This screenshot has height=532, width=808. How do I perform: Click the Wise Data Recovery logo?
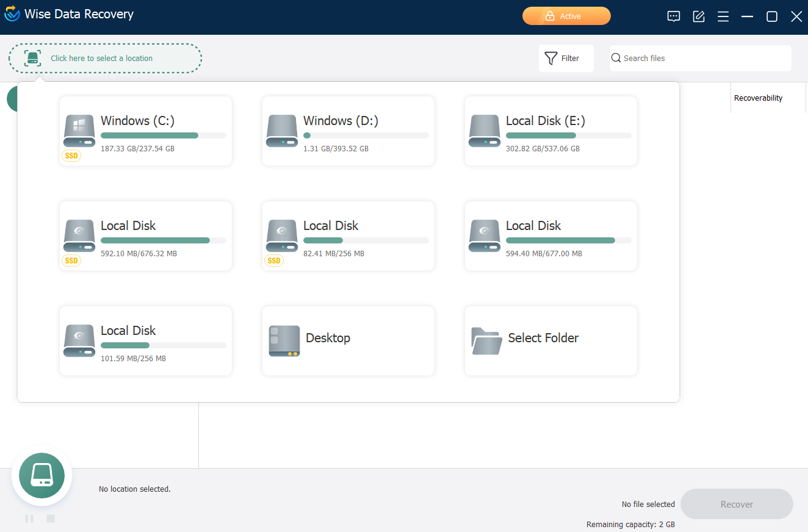[12, 13]
